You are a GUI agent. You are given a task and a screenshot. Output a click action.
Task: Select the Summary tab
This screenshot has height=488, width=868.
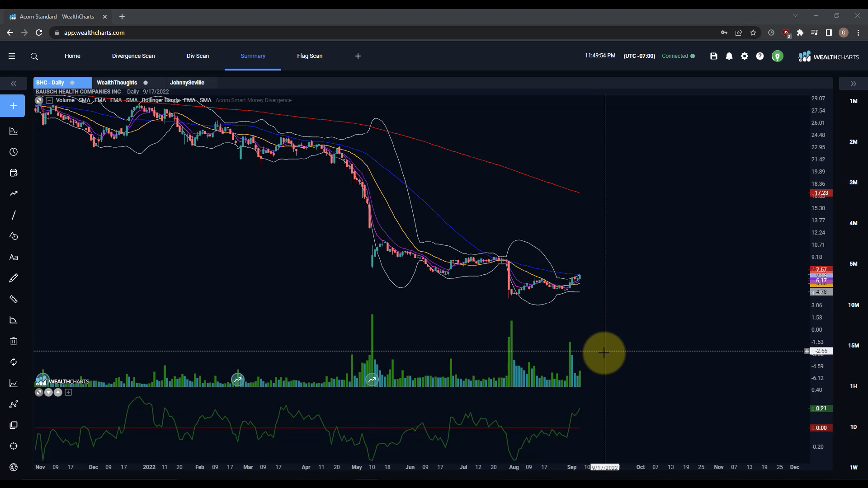tap(253, 56)
